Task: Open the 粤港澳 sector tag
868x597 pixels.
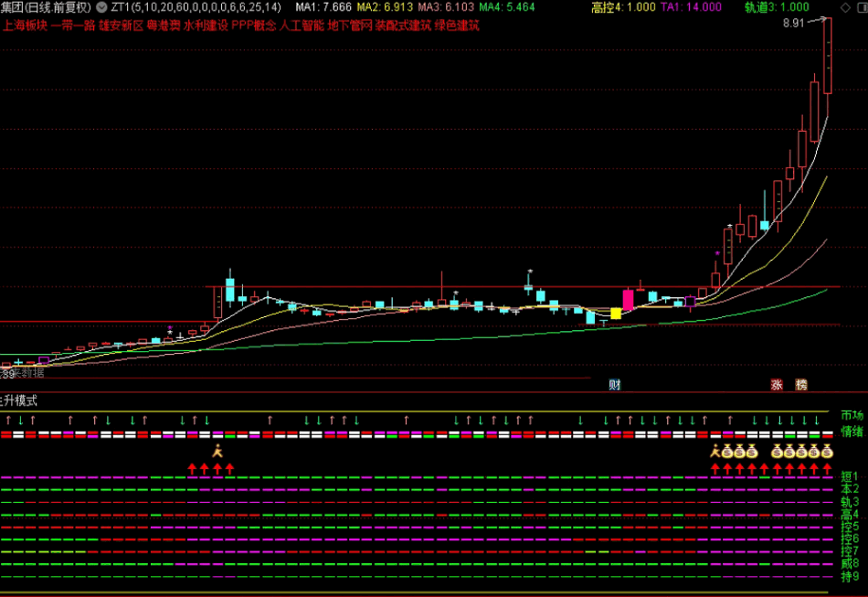Action: pos(164,26)
